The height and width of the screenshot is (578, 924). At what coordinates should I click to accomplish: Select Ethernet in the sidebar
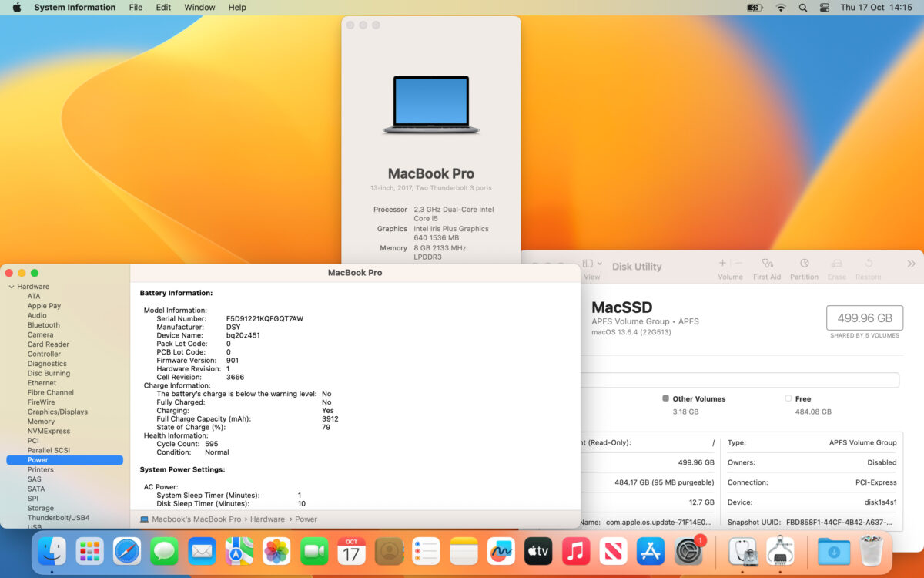tap(42, 383)
